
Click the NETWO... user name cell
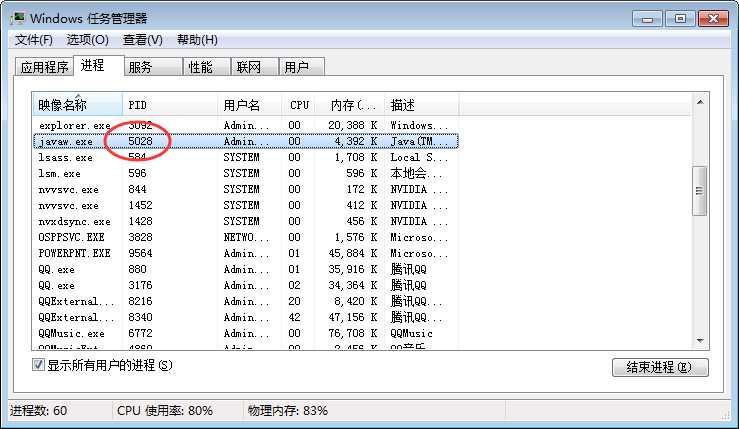click(x=246, y=238)
